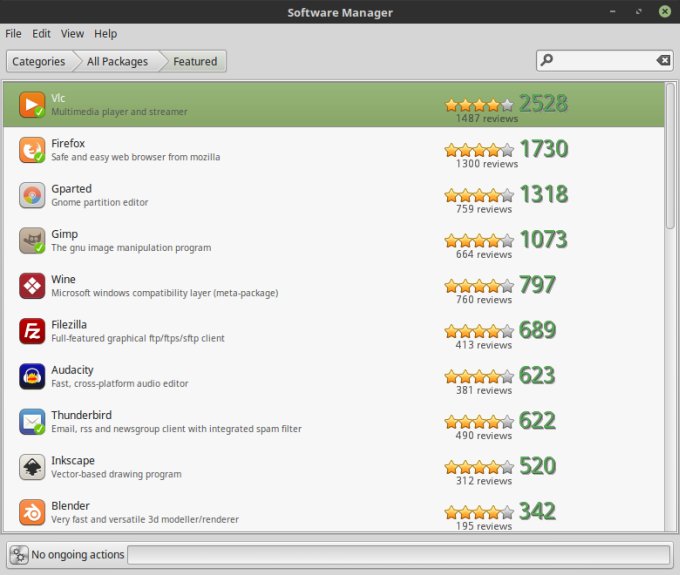Go back to Categories breadcrumb

tap(39, 61)
